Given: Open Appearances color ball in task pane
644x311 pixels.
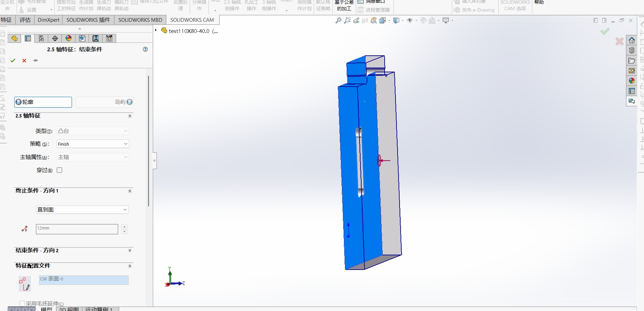Looking at the screenshot, I should coord(632,81).
